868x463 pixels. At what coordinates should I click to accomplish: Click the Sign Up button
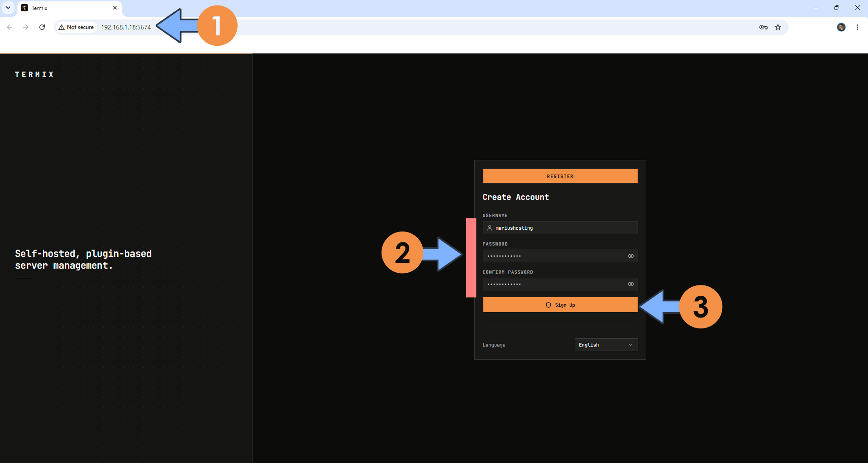pos(560,305)
